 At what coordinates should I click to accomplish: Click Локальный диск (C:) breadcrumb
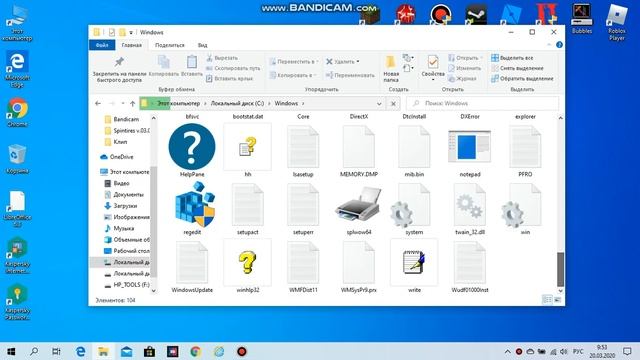[x=237, y=104]
